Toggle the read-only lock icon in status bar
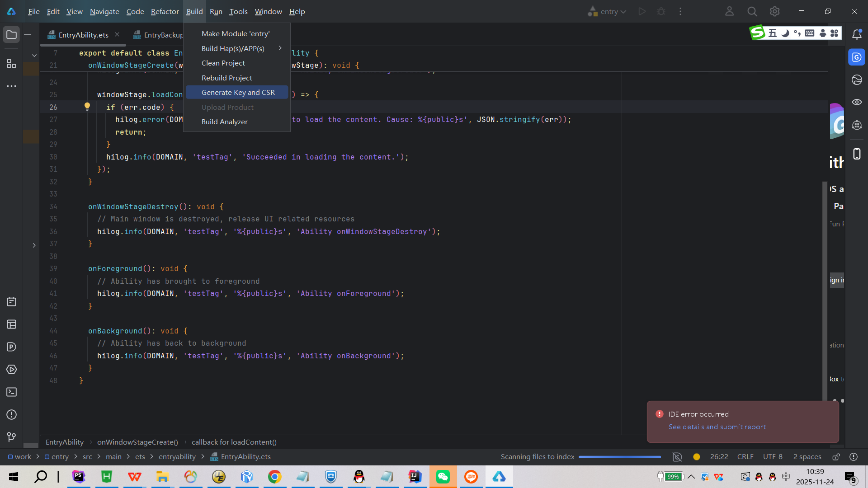 [x=836, y=457]
